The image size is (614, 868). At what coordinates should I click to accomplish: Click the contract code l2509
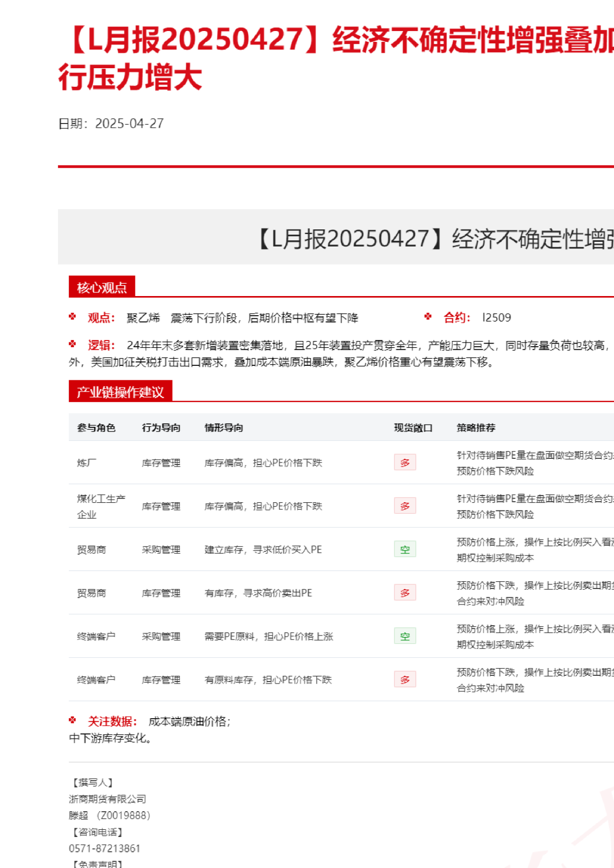pyautogui.click(x=496, y=318)
